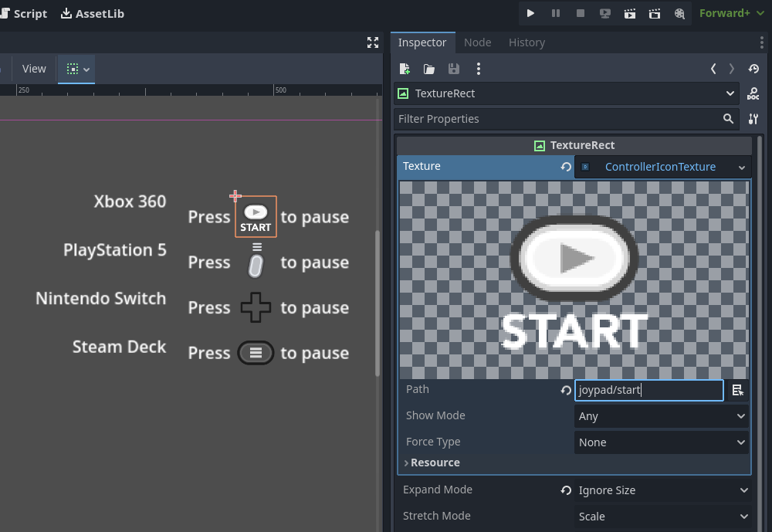Save the currently edited resource
The image size is (772, 532).
tap(454, 69)
